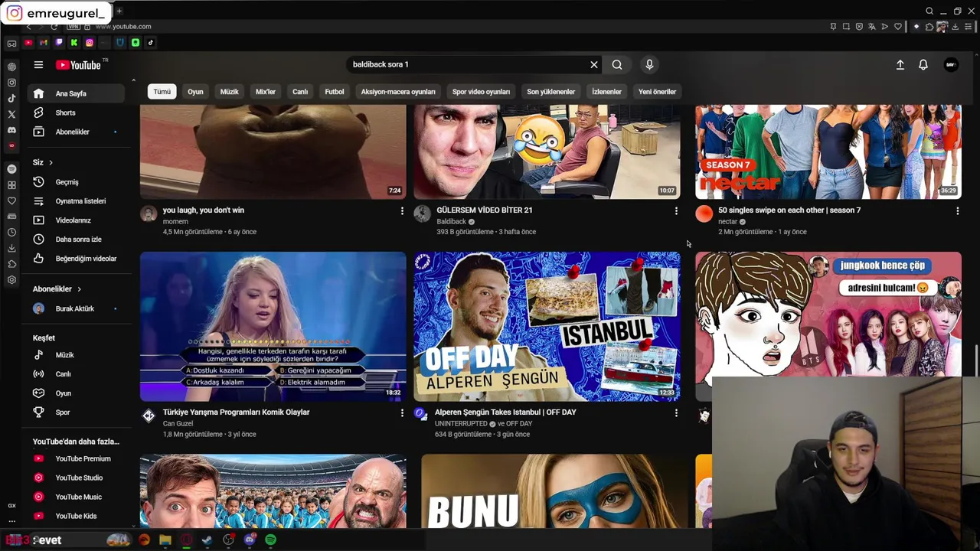Select the Müzik filter chip

click(230, 92)
